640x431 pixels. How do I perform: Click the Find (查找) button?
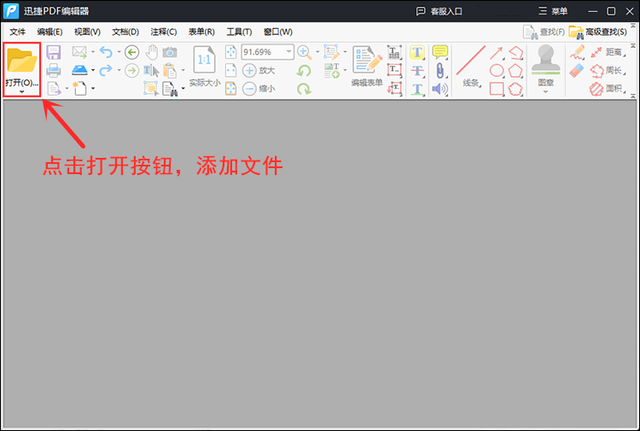[x=544, y=32]
